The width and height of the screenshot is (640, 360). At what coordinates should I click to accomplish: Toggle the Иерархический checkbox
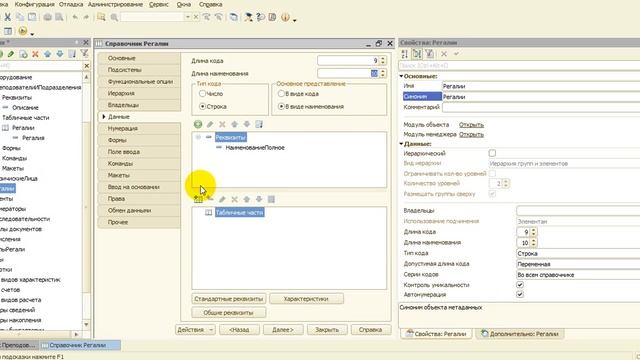492,153
